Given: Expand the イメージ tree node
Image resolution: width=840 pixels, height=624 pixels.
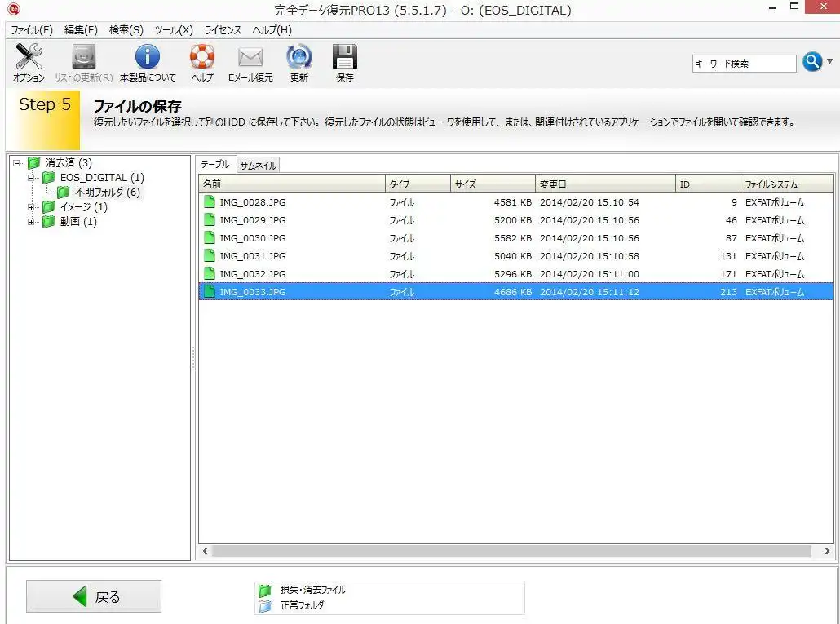Looking at the screenshot, I should [x=32, y=207].
